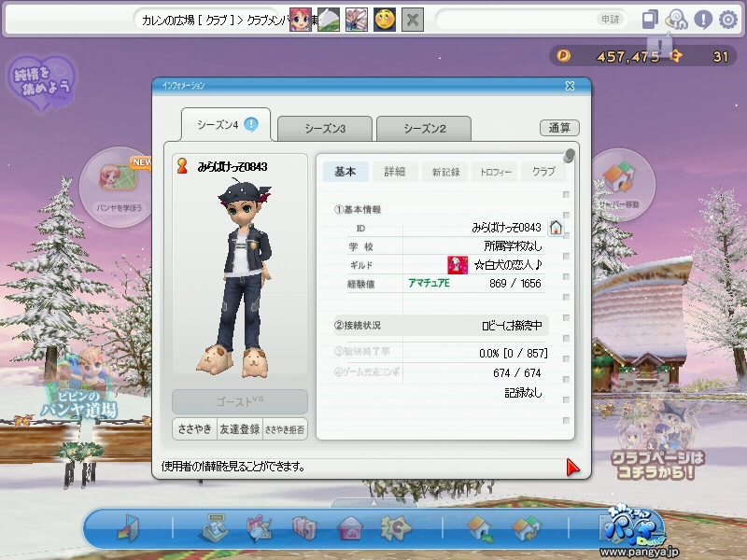This screenshot has width=747, height=560.
Task: Click the みらばけっそ0843 ID value
Action: coord(506,227)
